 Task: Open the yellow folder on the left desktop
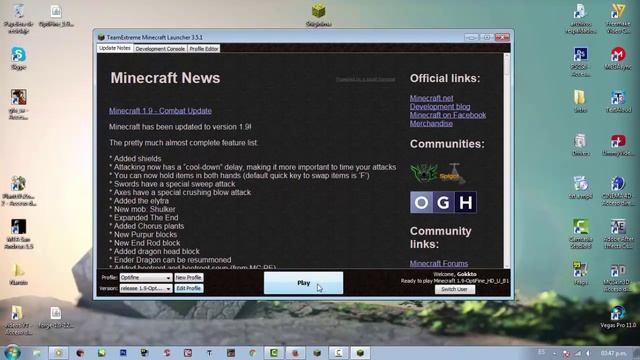(18, 274)
